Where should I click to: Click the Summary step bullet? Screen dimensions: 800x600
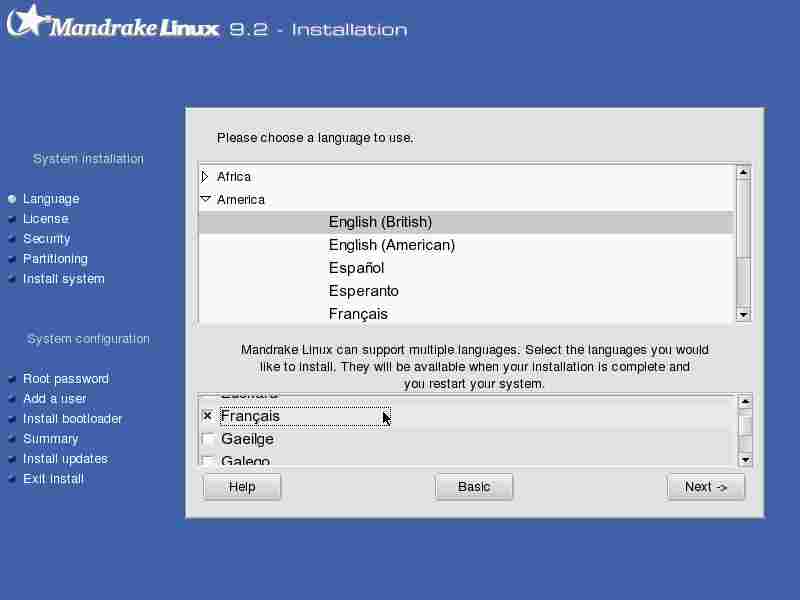click(12, 439)
